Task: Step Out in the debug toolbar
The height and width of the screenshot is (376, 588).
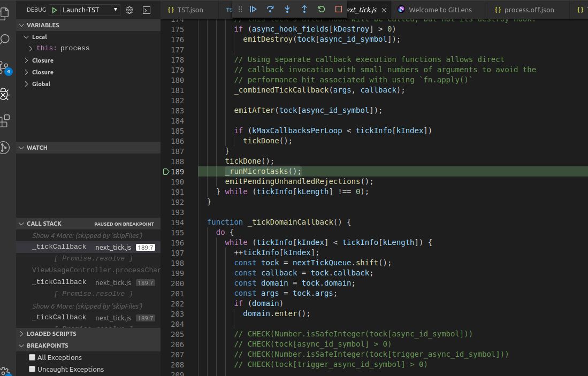Action: coord(304,9)
